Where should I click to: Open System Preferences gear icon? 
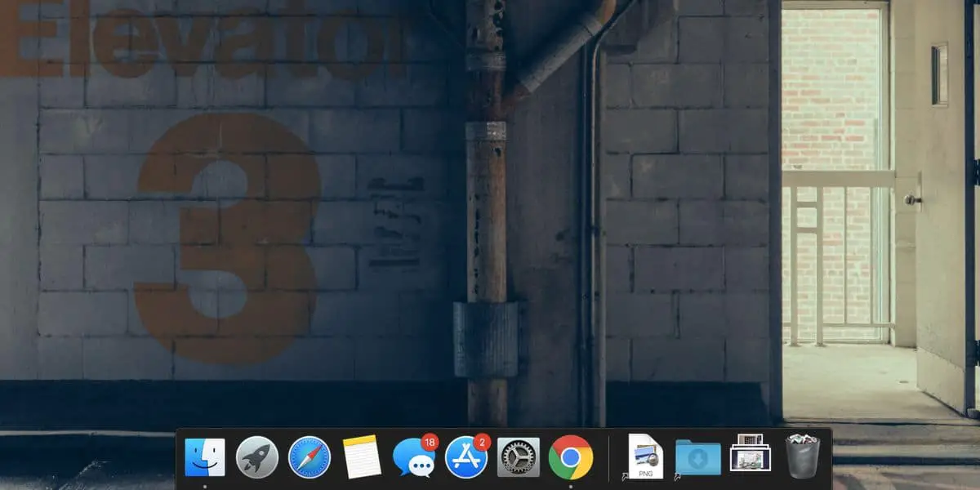pyautogui.click(x=519, y=457)
